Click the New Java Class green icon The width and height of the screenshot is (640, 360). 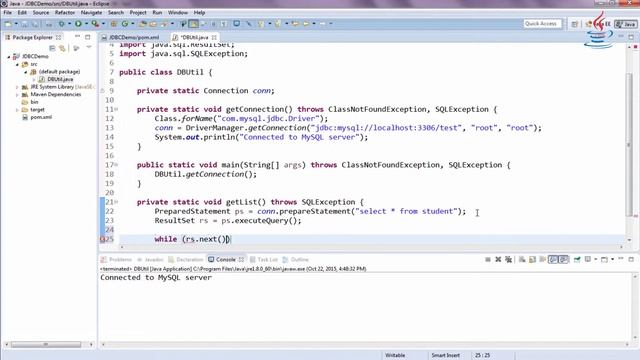tap(124, 24)
